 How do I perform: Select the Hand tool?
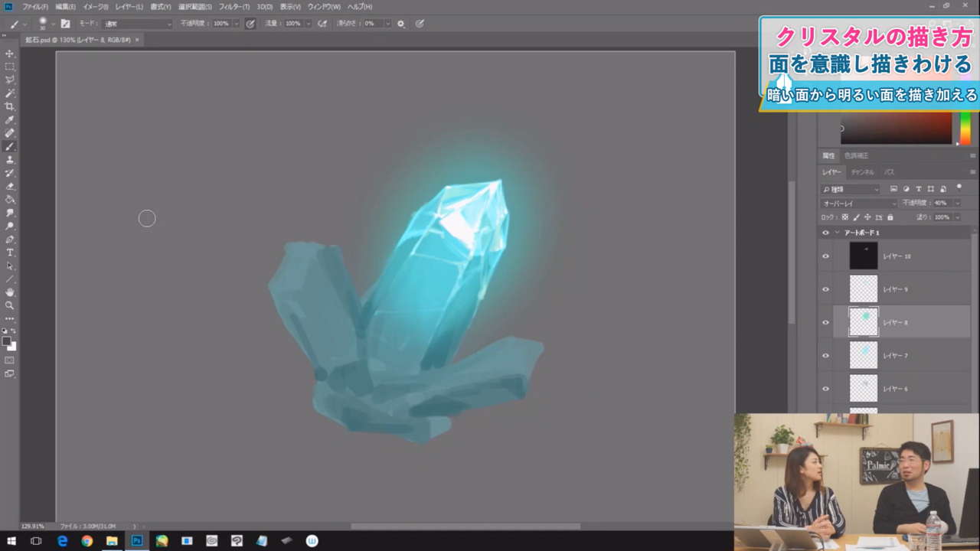click(x=10, y=292)
